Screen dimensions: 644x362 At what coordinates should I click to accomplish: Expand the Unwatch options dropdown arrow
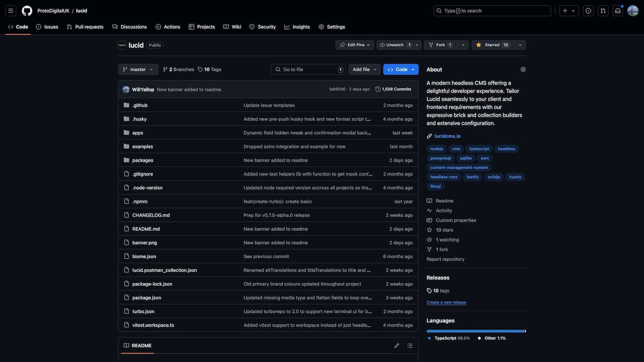(417, 45)
